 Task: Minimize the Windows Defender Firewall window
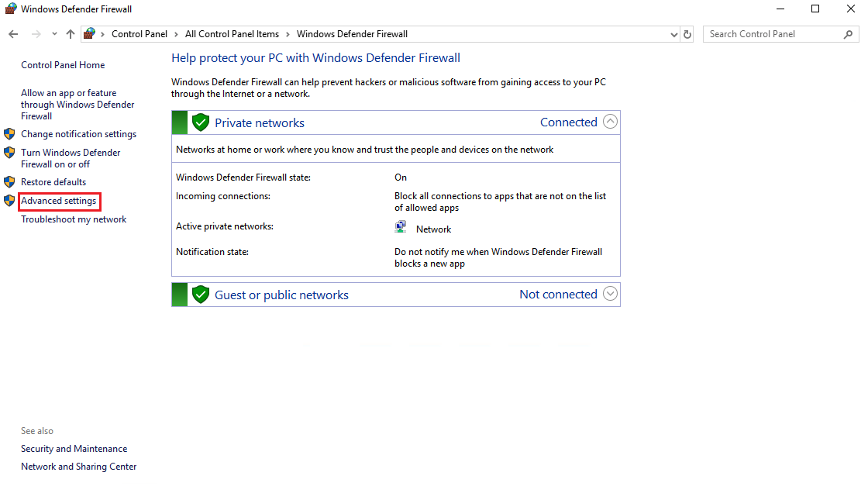pos(780,9)
